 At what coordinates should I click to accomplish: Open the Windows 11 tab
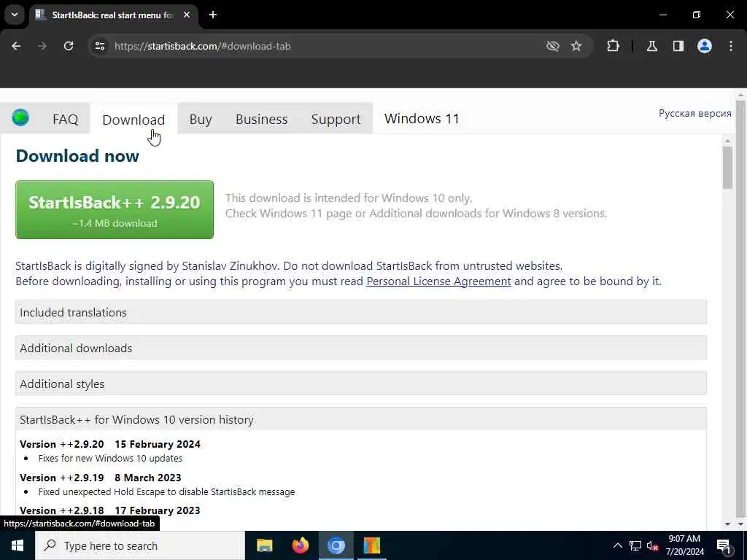[422, 119]
